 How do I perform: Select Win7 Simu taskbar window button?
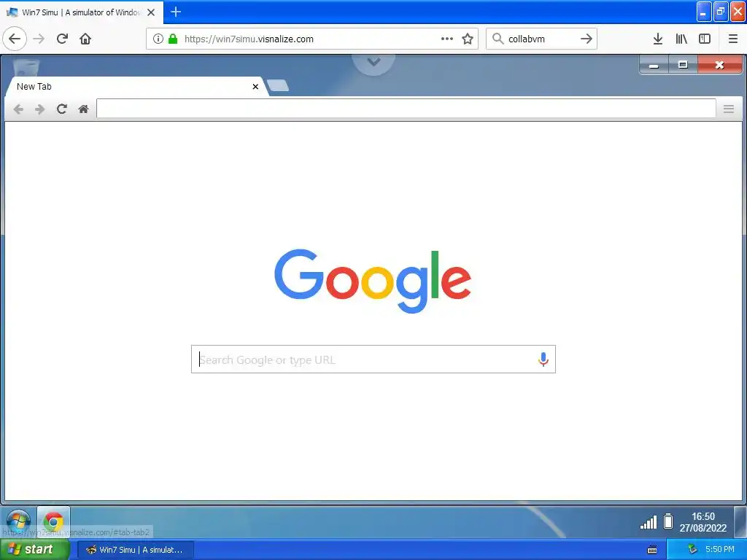(136, 550)
